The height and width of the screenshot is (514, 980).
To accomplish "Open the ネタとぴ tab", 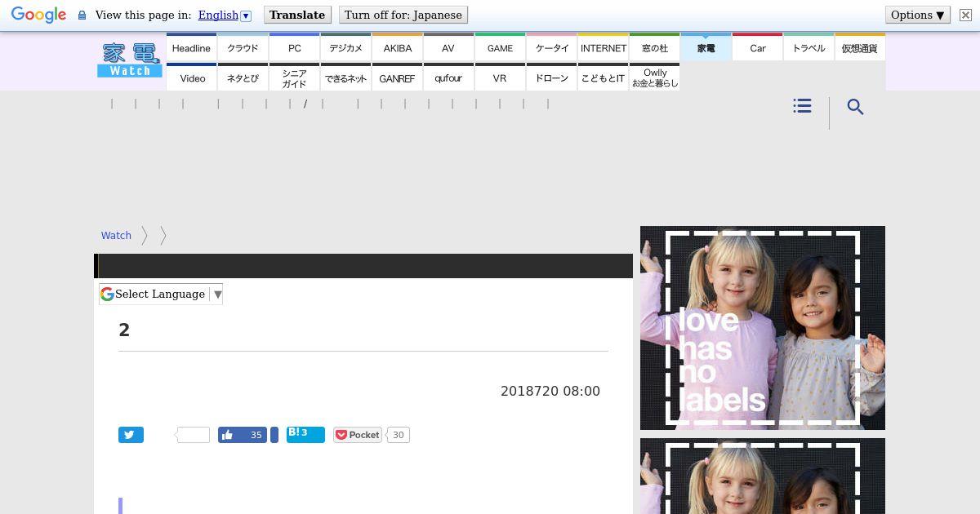I will 243,78.
